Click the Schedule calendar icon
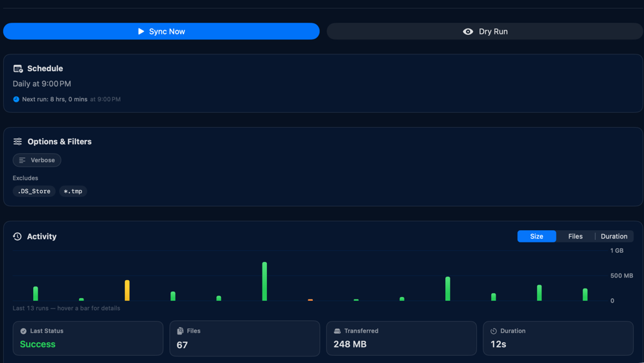This screenshot has width=644, height=363. 17,69
